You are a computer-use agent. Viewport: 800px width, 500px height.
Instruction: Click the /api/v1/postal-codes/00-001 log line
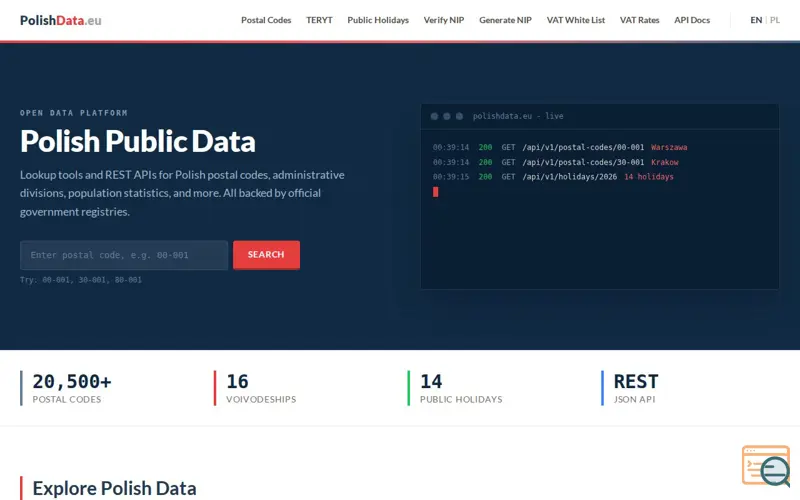[560, 147]
